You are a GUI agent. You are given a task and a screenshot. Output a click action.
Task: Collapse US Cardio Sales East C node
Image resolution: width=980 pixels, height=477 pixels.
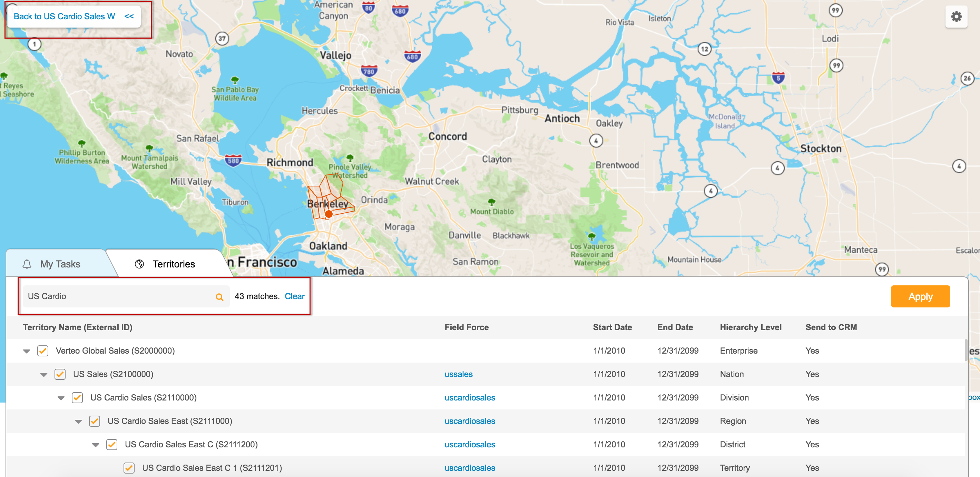coord(96,445)
